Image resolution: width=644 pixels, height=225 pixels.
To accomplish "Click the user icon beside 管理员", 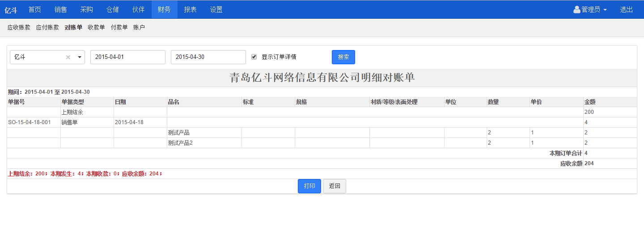I will [576, 9].
